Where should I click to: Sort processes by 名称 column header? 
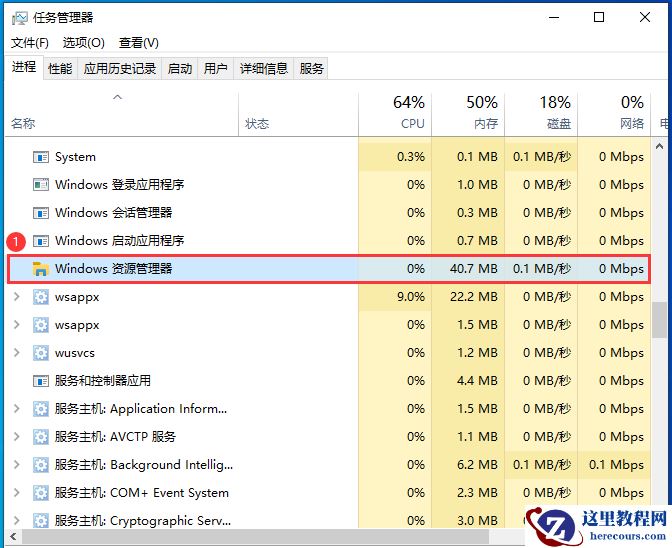pyautogui.click(x=121, y=114)
